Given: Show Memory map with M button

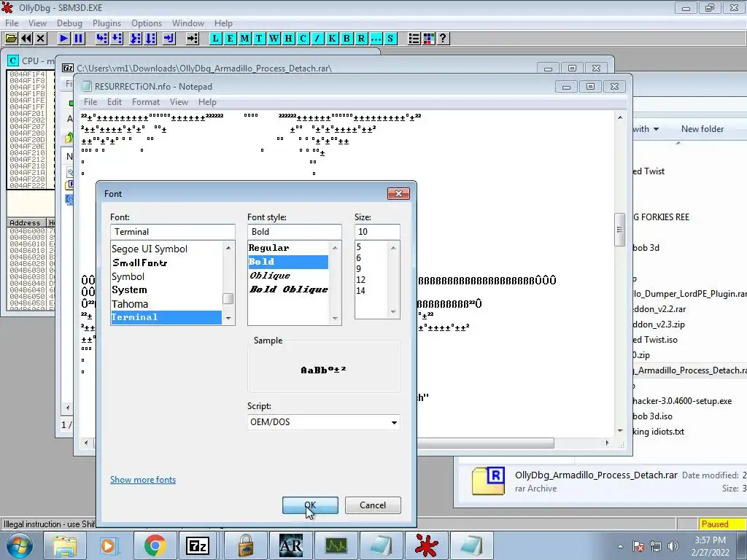Looking at the screenshot, I should (245, 39).
